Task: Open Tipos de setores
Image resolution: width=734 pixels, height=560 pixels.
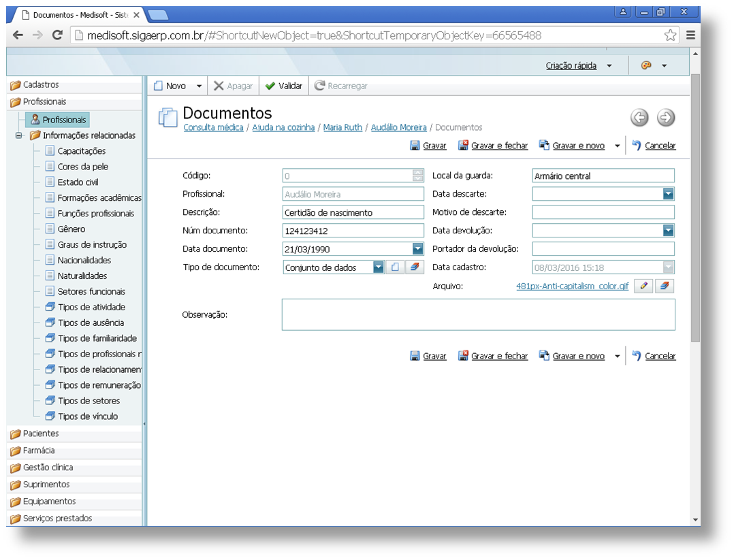Action: [89, 401]
